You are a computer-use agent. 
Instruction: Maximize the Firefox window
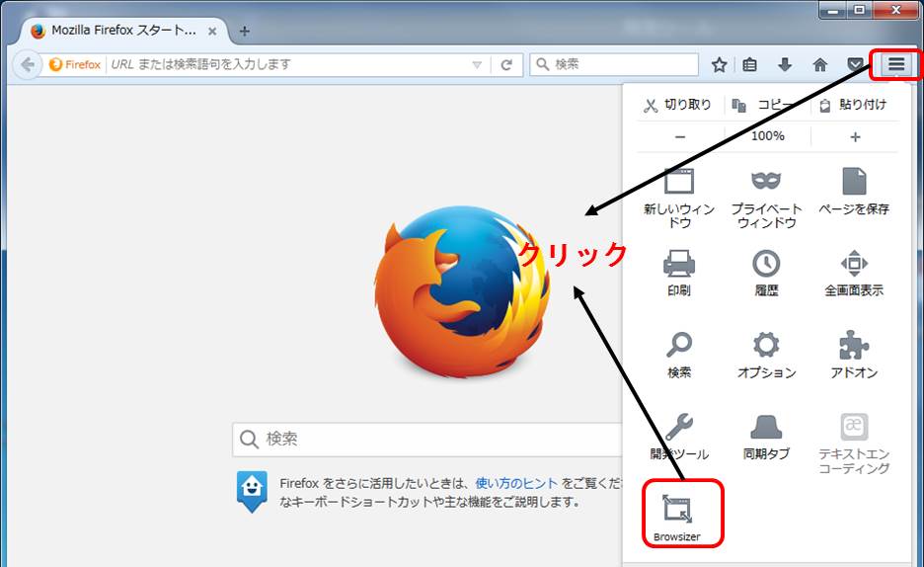pyautogui.click(x=860, y=10)
